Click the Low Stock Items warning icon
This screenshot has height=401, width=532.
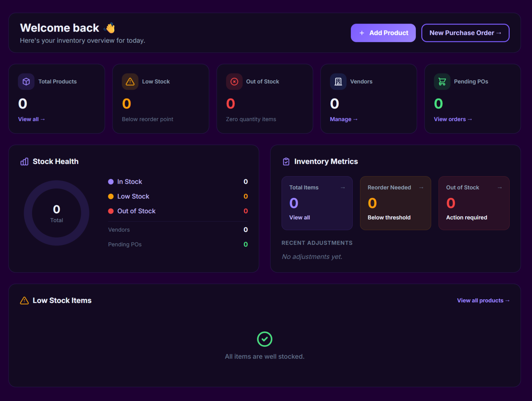coord(24,301)
